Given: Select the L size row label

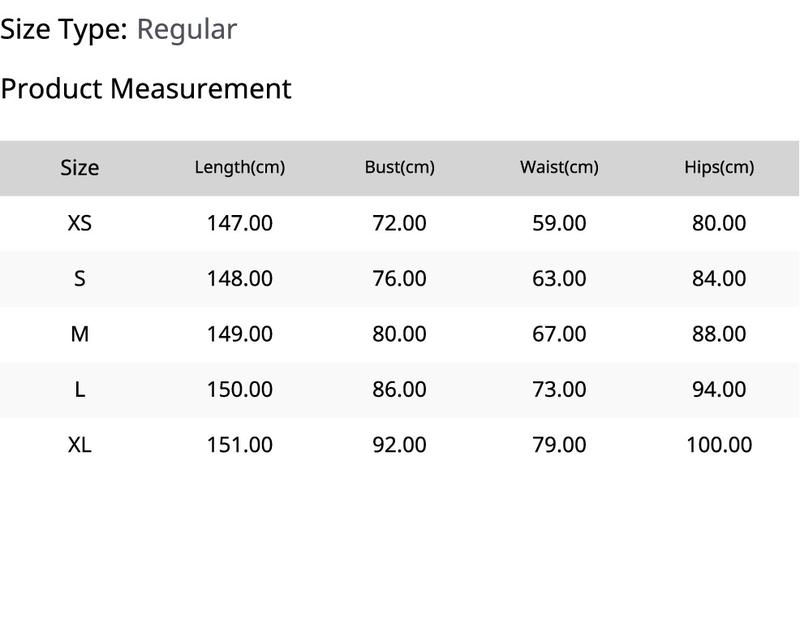Looking at the screenshot, I should [x=80, y=390].
